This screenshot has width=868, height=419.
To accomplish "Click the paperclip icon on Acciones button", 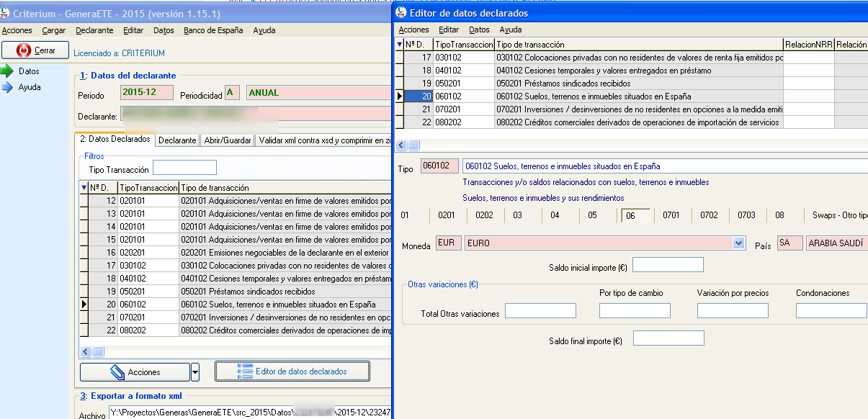I will coord(117,371).
